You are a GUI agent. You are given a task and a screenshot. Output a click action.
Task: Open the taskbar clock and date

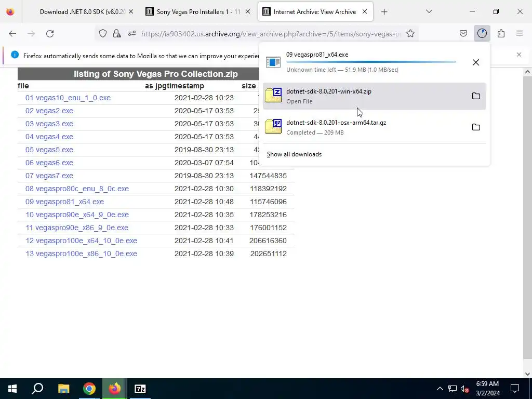(487, 389)
